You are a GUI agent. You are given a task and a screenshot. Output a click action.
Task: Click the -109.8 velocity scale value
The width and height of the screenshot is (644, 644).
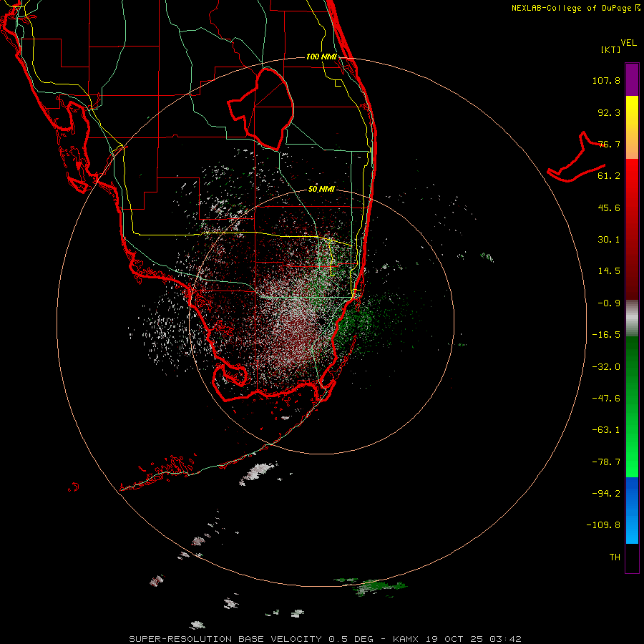coord(603,525)
